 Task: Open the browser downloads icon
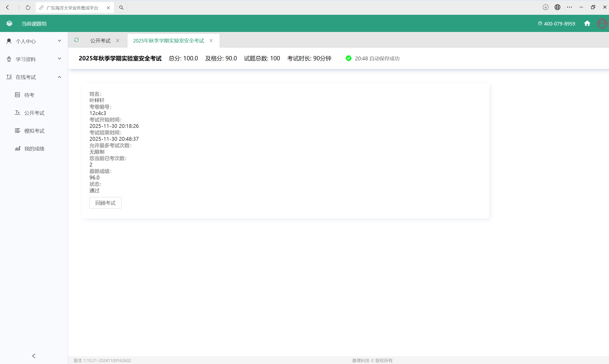coord(546,7)
